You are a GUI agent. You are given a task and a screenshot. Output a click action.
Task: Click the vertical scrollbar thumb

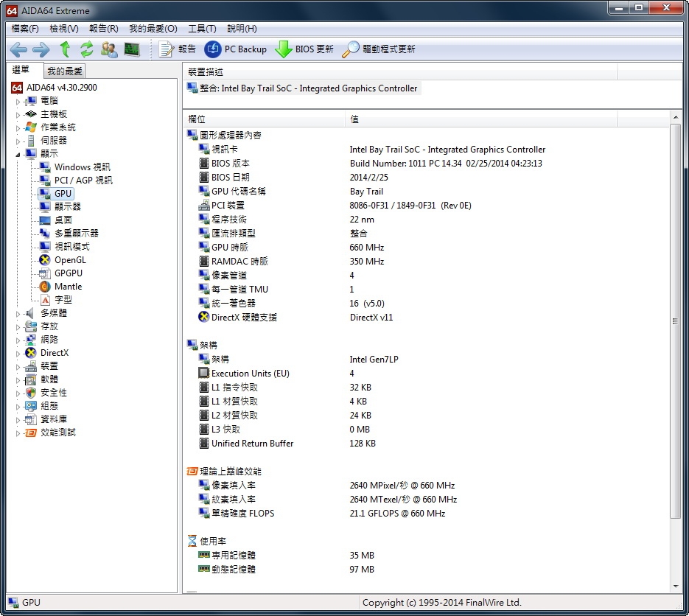pos(676,321)
